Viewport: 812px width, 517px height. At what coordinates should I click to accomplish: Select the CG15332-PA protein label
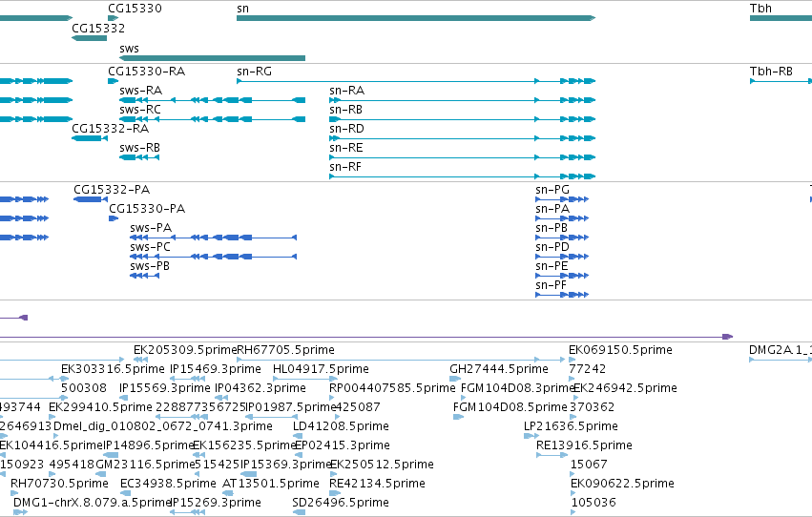tap(112, 190)
